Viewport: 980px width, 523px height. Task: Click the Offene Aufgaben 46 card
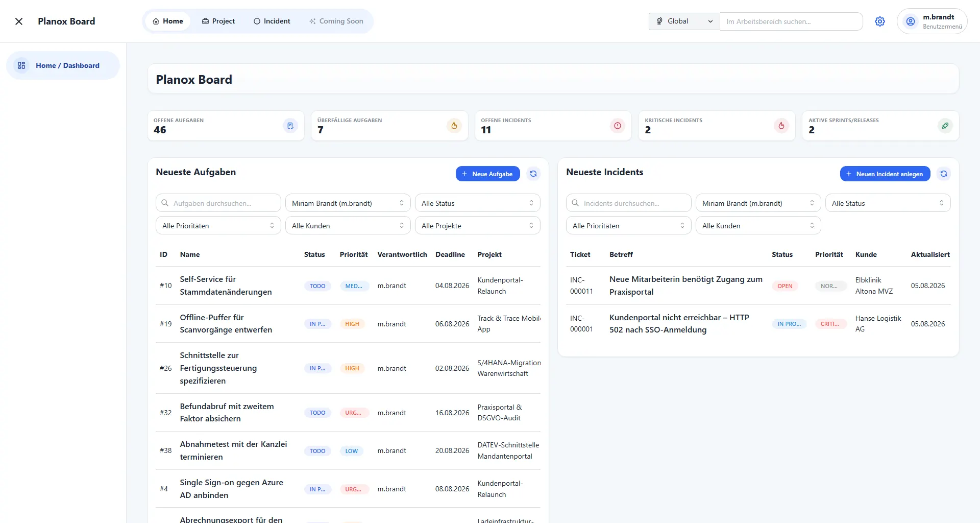tap(226, 126)
